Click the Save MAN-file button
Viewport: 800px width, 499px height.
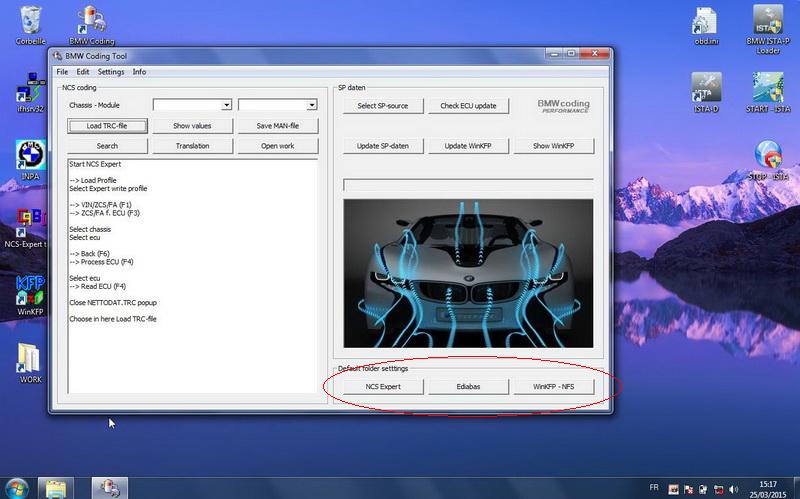click(x=278, y=126)
